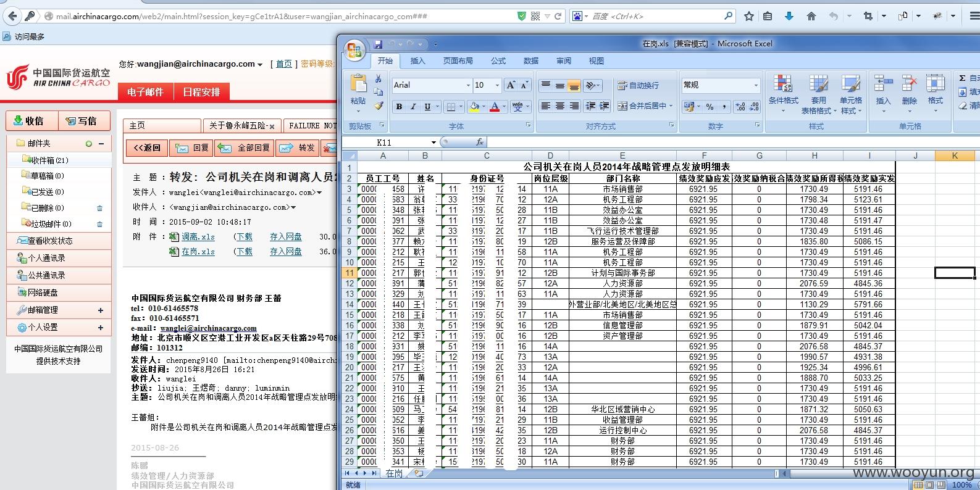Empty the 垃圾邮件 folder with its trash icon
Screen dimensions: 980x490
pyautogui.click(x=99, y=224)
